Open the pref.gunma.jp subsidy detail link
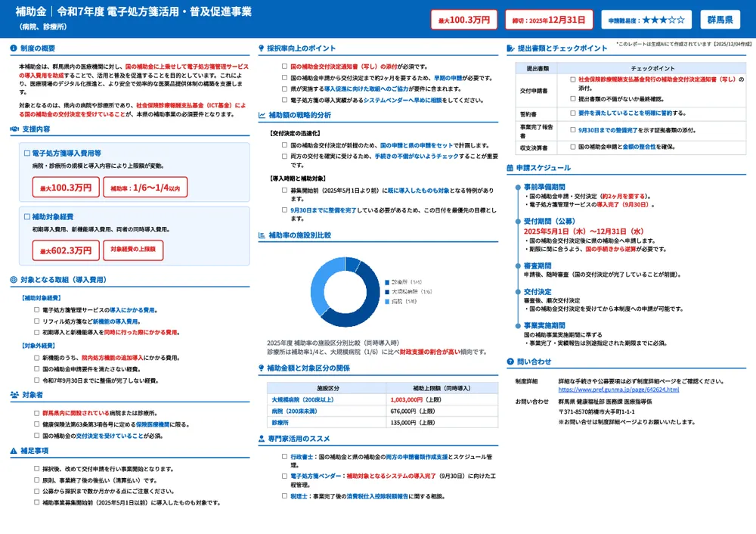Image resolution: width=756 pixels, height=534 pixels. (x=616, y=390)
